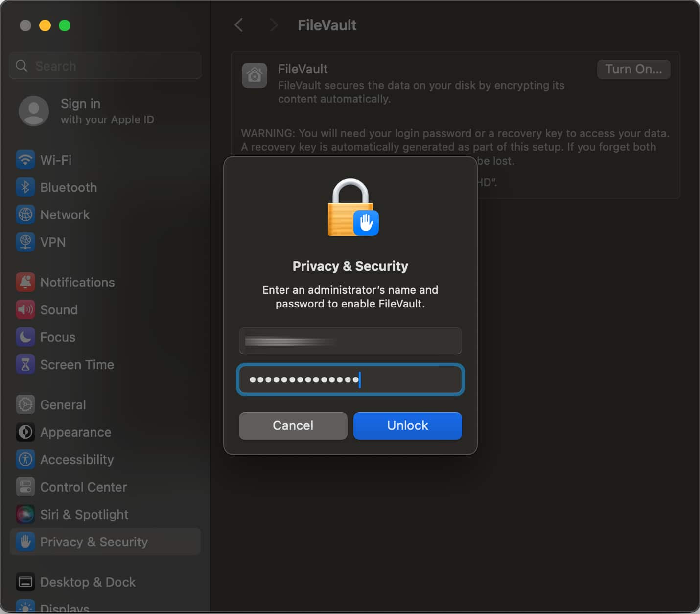The width and height of the screenshot is (700, 614).
Task: Click the Wi-Fi icon in sidebar
Action: pyautogui.click(x=25, y=160)
